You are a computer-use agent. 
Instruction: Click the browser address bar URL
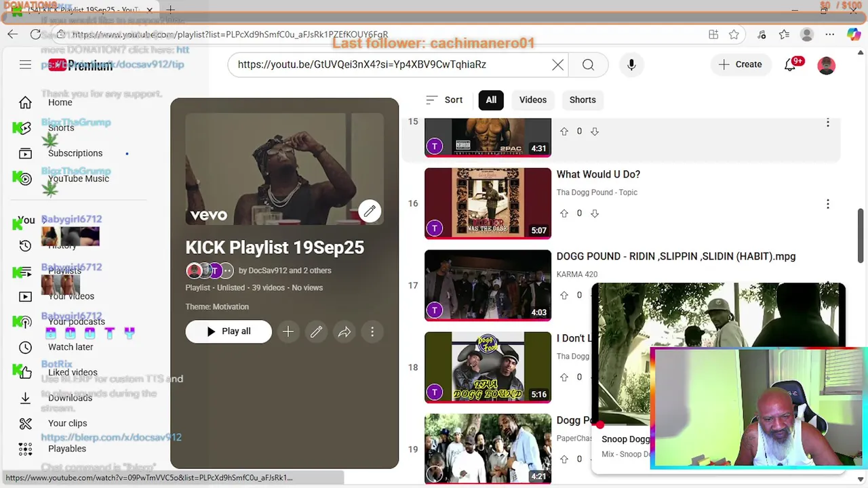[x=230, y=35]
